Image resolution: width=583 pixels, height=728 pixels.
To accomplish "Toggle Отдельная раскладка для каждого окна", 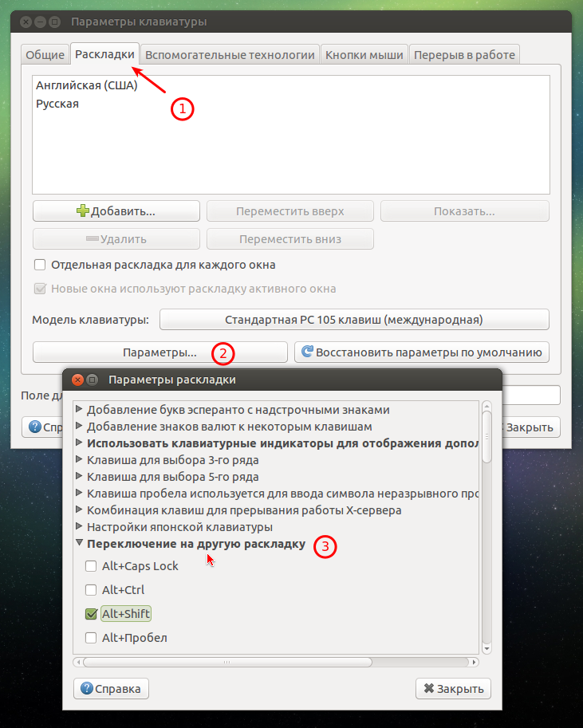I will tap(40, 265).
